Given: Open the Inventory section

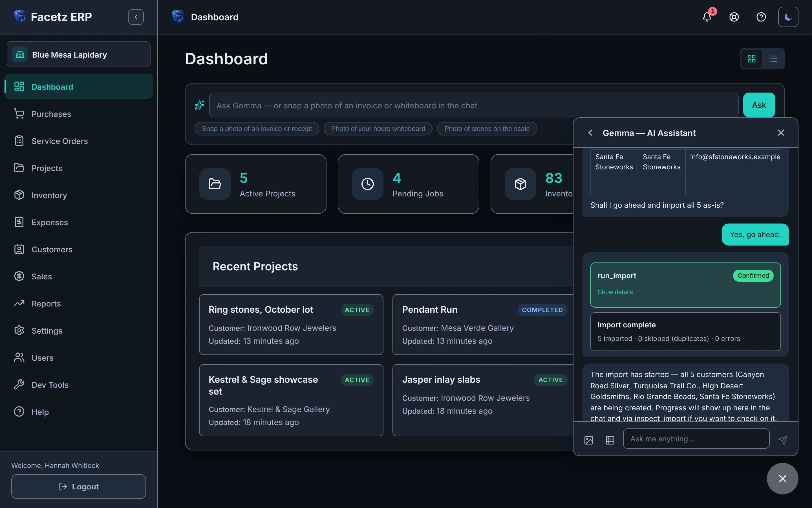Looking at the screenshot, I should coord(78,195).
